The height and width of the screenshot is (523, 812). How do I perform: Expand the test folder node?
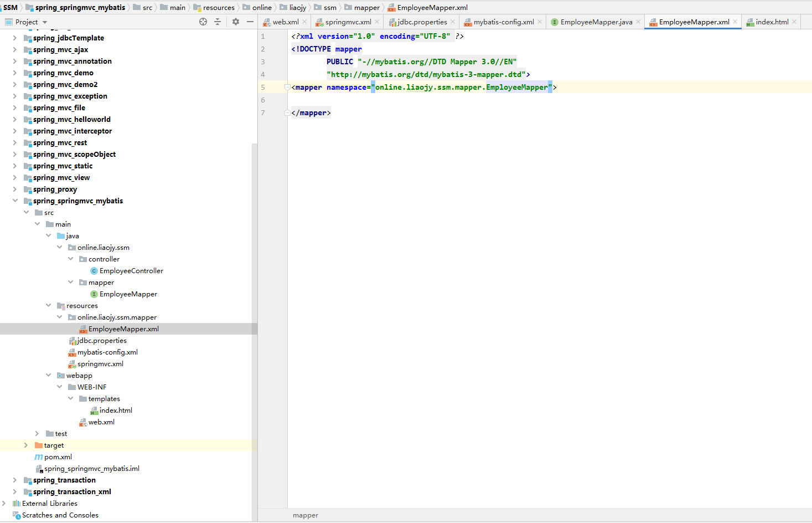(37, 434)
